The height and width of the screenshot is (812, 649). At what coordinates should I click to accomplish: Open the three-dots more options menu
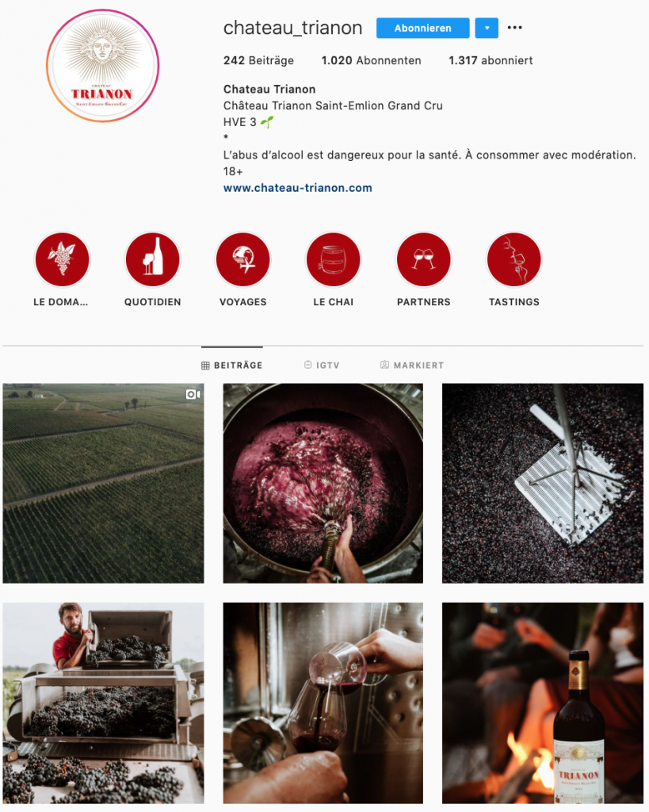pyautogui.click(x=514, y=28)
